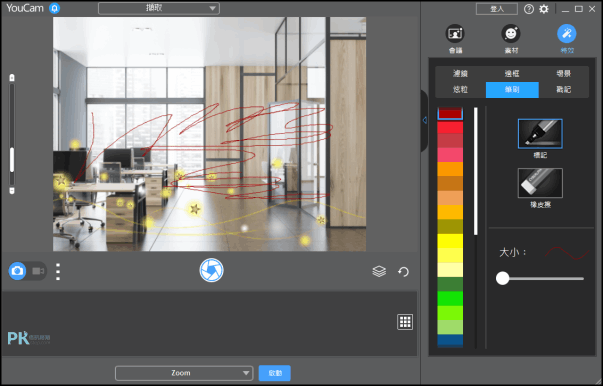Collapse the right side panel arrow
This screenshot has width=603, height=386.
(x=425, y=120)
